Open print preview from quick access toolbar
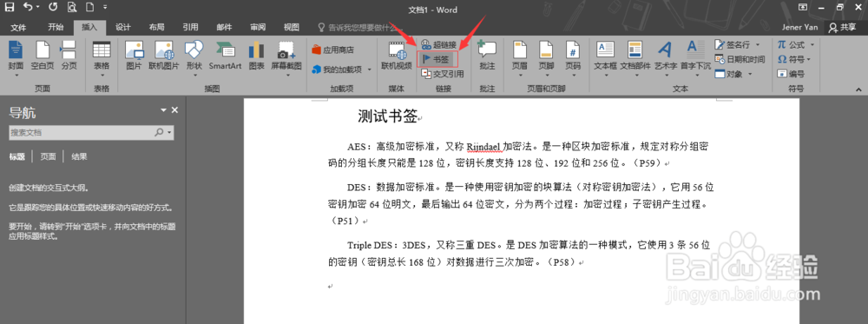Screen dimensions: 868x324 pos(72,8)
